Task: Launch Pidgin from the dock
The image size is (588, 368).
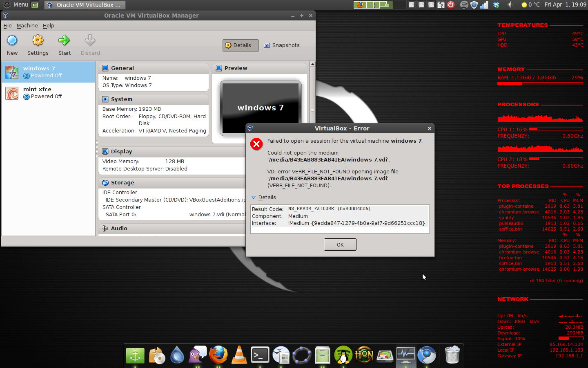Action: (x=198, y=355)
